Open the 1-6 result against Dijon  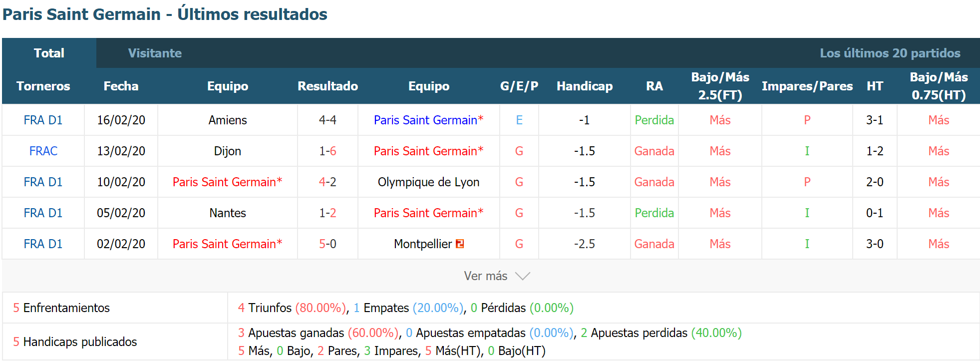(327, 151)
